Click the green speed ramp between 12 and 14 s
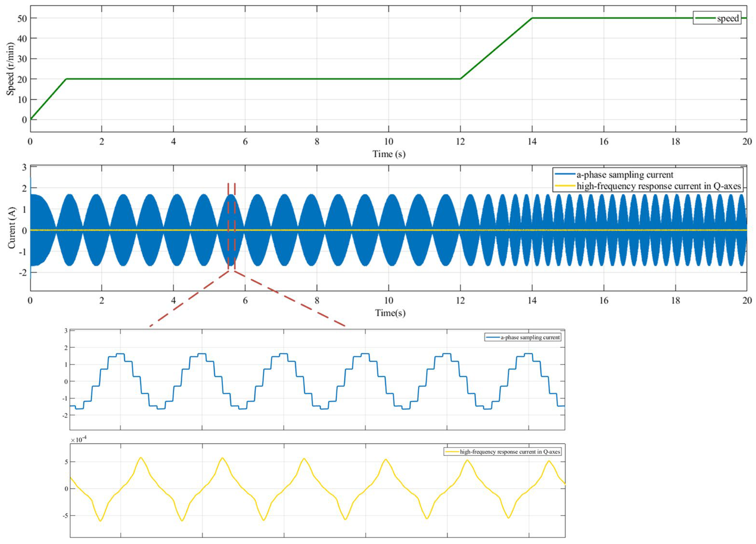The image size is (756, 544). tap(496, 48)
